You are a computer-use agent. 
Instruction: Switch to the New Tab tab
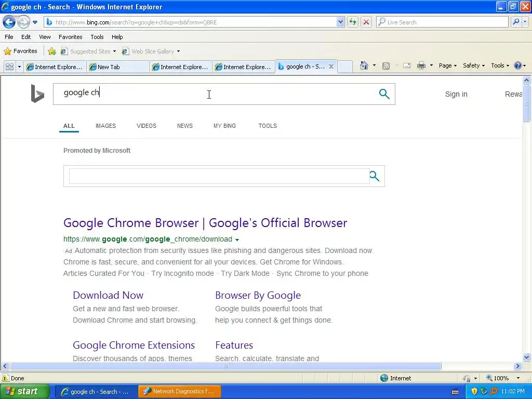117,67
